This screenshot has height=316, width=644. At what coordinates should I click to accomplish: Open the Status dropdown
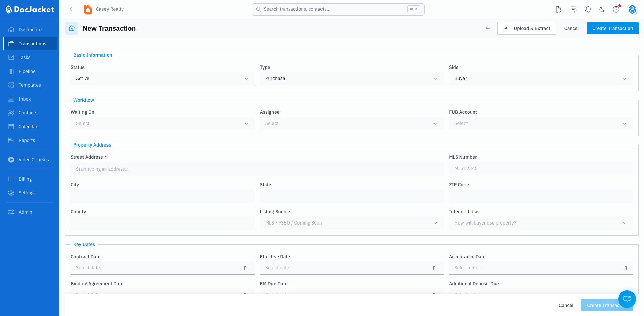point(162,78)
